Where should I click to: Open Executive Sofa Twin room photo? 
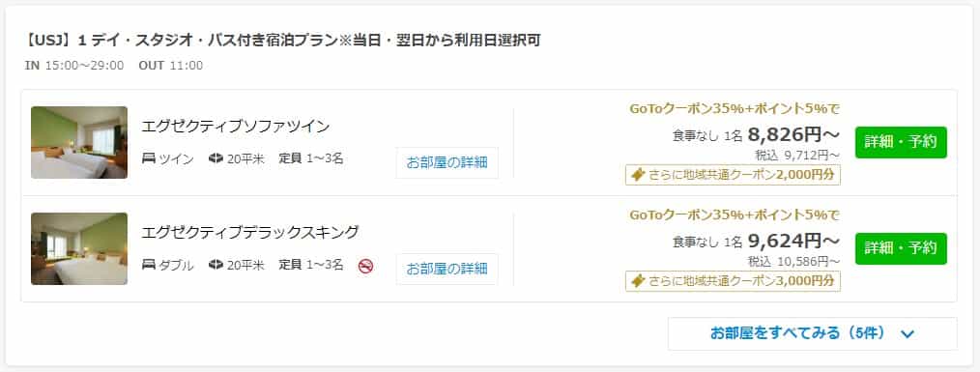(79, 143)
